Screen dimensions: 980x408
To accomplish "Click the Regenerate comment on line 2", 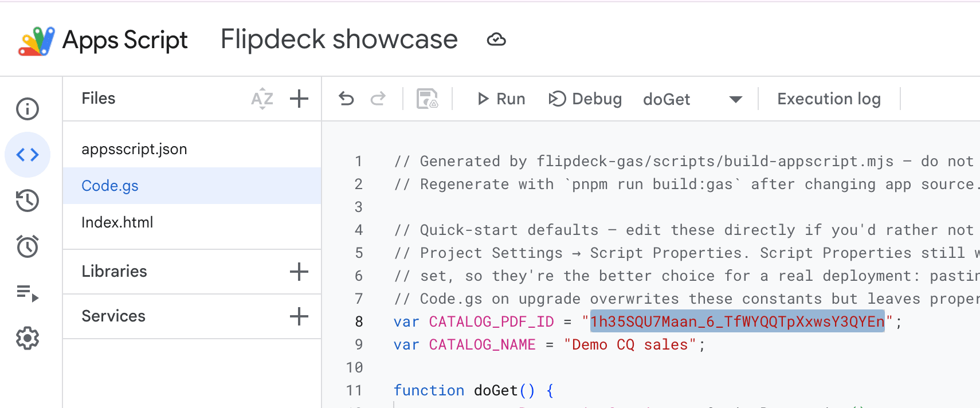I will [x=687, y=184].
